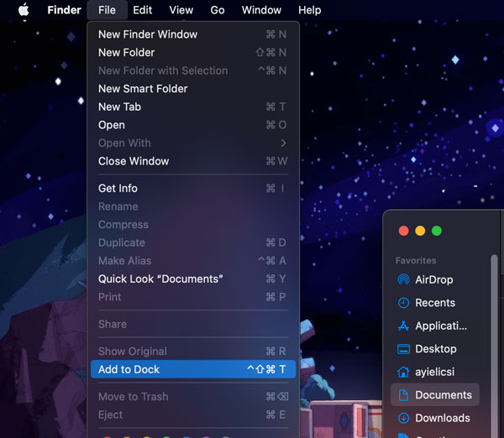
Task: Choose Close Window
Action: tap(193, 161)
